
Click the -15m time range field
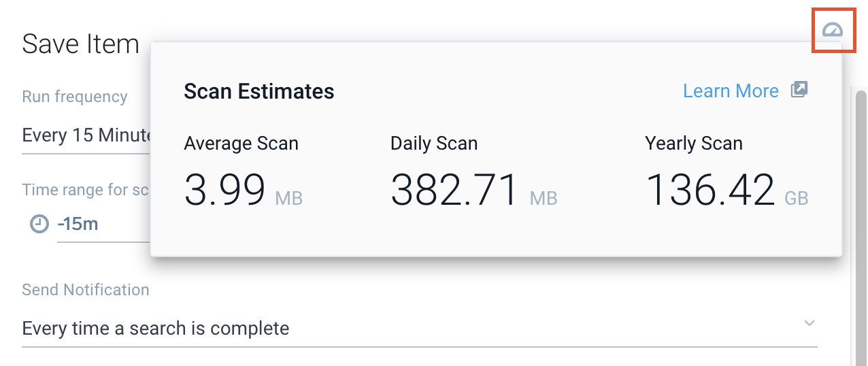click(x=102, y=224)
